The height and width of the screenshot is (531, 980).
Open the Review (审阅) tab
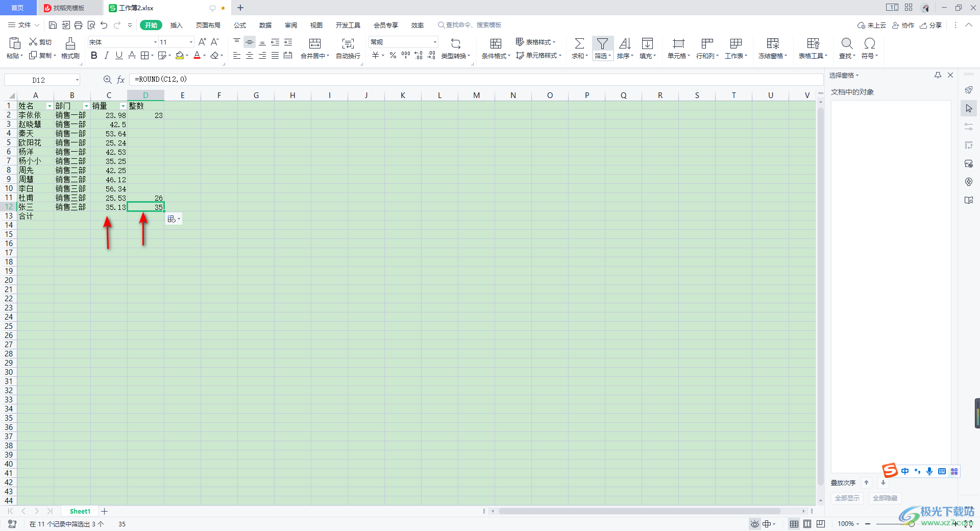[291, 25]
